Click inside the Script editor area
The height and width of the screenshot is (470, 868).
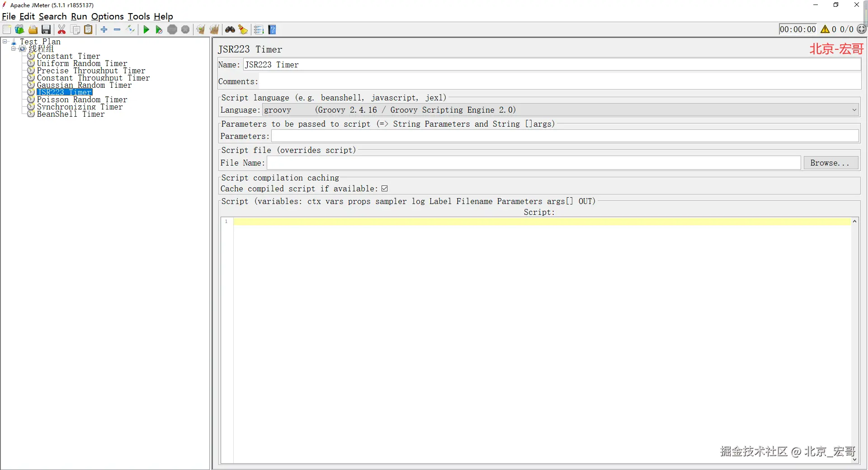click(x=542, y=339)
